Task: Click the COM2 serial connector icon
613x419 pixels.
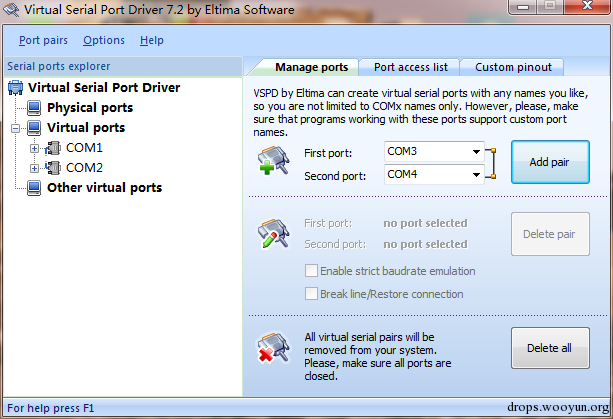Action: 53,168
